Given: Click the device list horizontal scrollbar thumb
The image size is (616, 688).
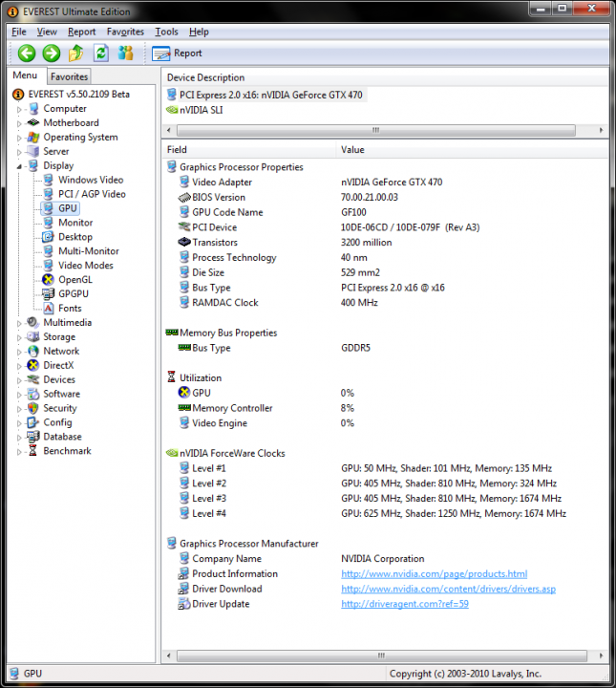Looking at the screenshot, I should click(x=376, y=130).
